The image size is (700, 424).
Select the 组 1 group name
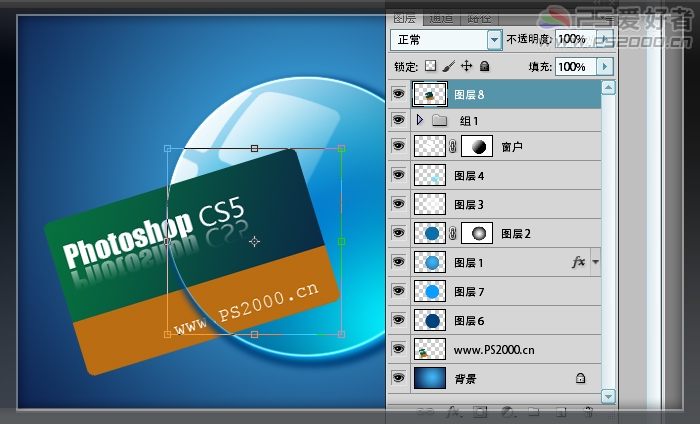coord(469,121)
